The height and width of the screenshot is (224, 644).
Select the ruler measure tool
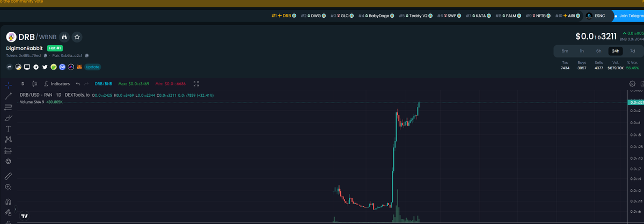[x=8, y=176]
